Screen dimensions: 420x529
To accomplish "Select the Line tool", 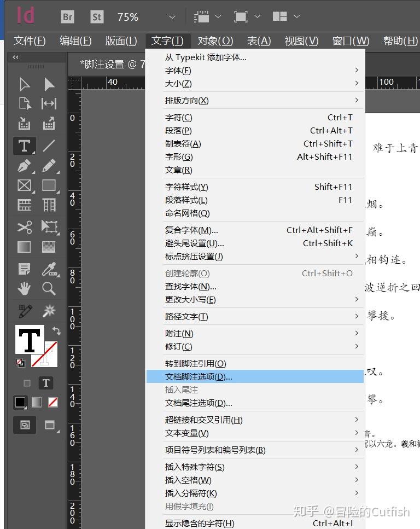I will pos(49,146).
